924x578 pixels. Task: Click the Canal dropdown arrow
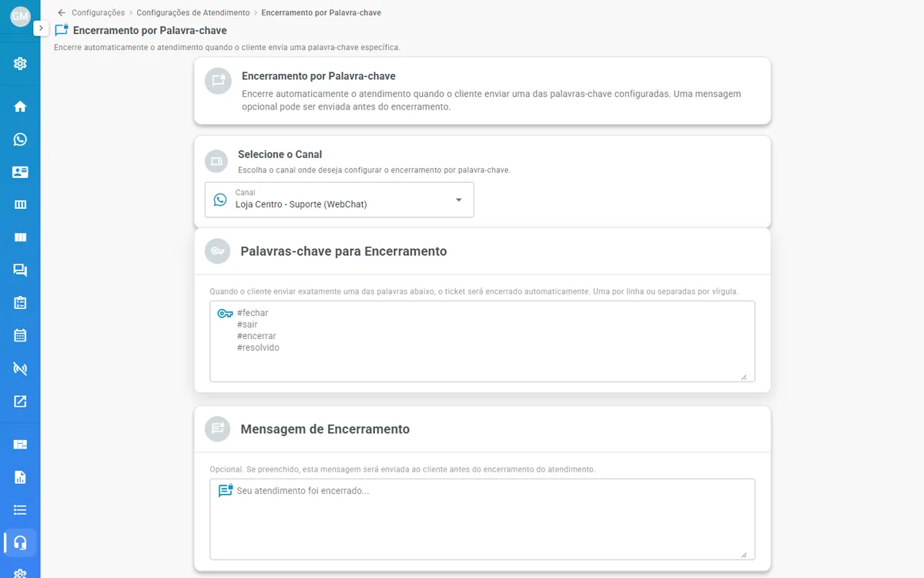[x=459, y=200]
